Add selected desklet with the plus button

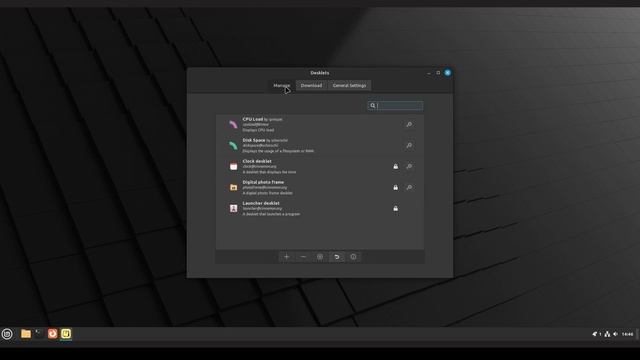pos(287,257)
